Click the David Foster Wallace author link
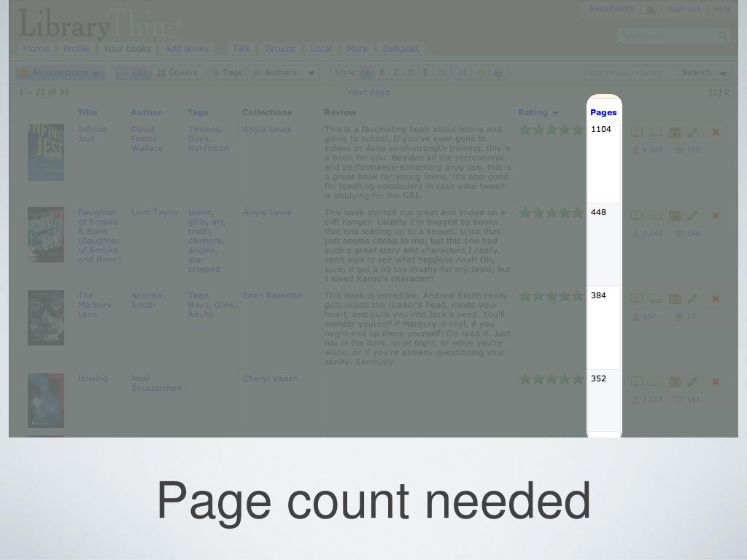This screenshot has width=747, height=560. (x=147, y=139)
